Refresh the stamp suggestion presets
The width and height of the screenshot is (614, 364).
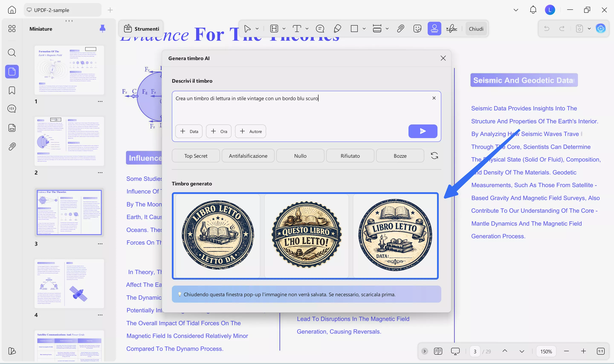click(434, 156)
